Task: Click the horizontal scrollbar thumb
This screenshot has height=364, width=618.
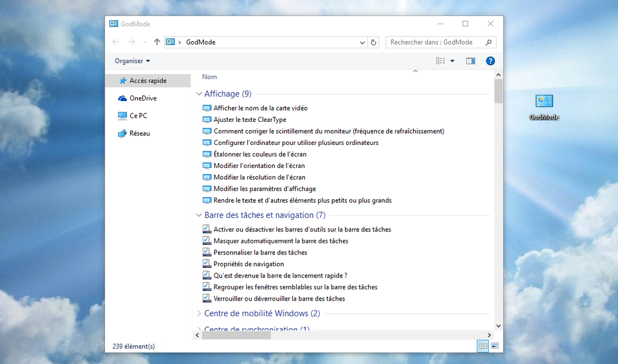Action: [x=237, y=335]
